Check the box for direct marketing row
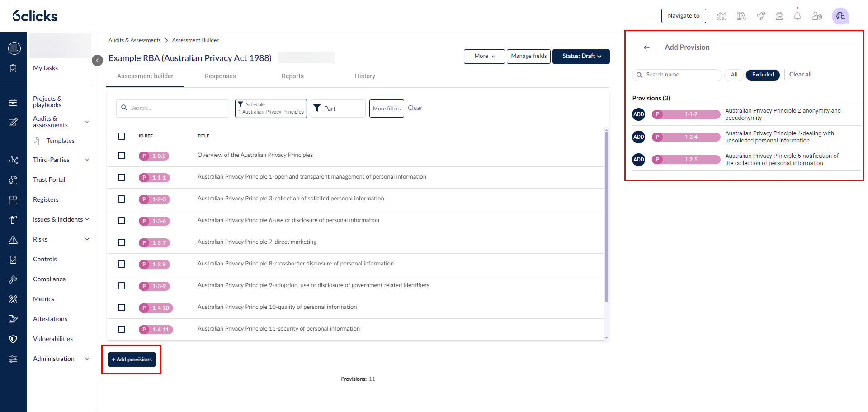This screenshot has width=868, height=412. coord(122,242)
